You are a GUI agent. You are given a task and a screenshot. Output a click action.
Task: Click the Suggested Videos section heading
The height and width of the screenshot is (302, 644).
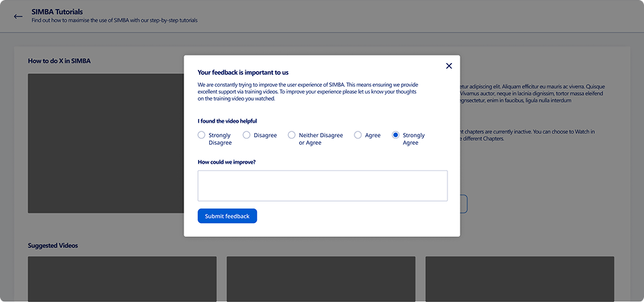click(x=53, y=246)
